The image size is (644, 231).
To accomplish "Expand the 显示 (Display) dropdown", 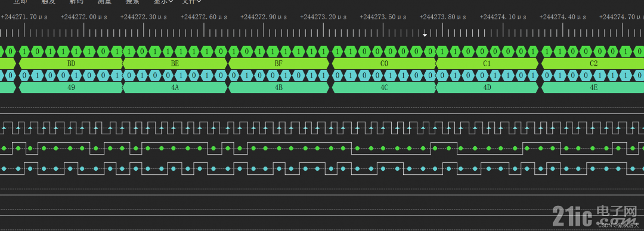I will coord(163,2).
